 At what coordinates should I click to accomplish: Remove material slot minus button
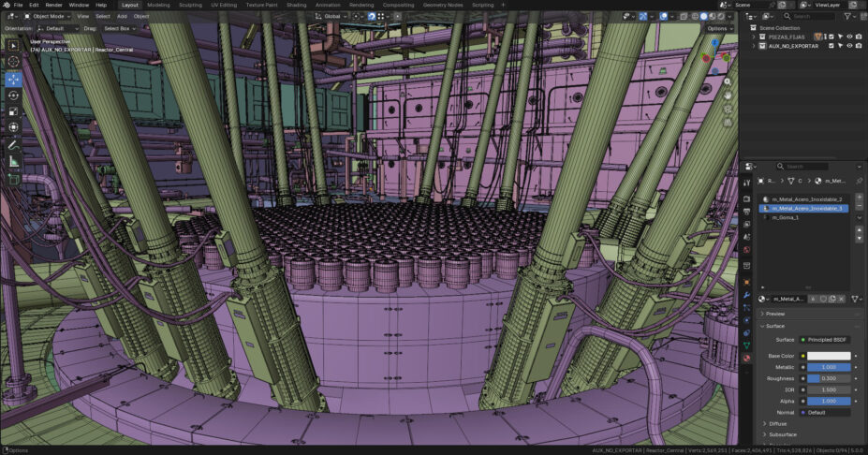click(x=860, y=206)
